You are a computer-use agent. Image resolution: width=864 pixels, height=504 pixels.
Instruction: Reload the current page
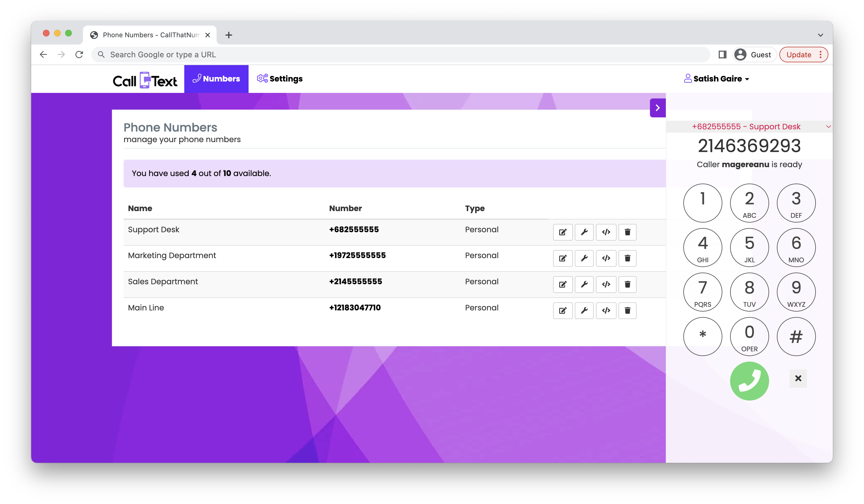click(x=79, y=55)
